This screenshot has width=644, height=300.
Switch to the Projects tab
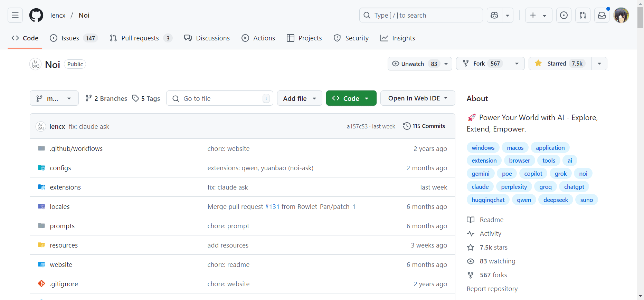click(304, 38)
